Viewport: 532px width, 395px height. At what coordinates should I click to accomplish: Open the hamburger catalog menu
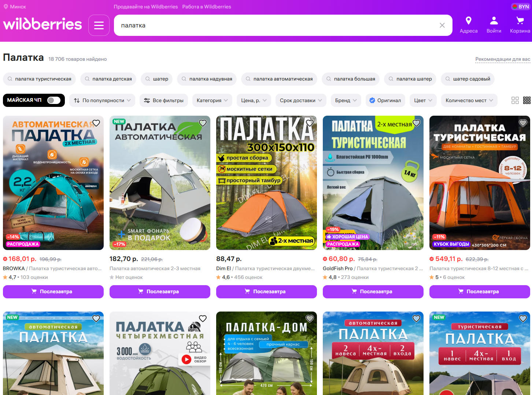99,25
